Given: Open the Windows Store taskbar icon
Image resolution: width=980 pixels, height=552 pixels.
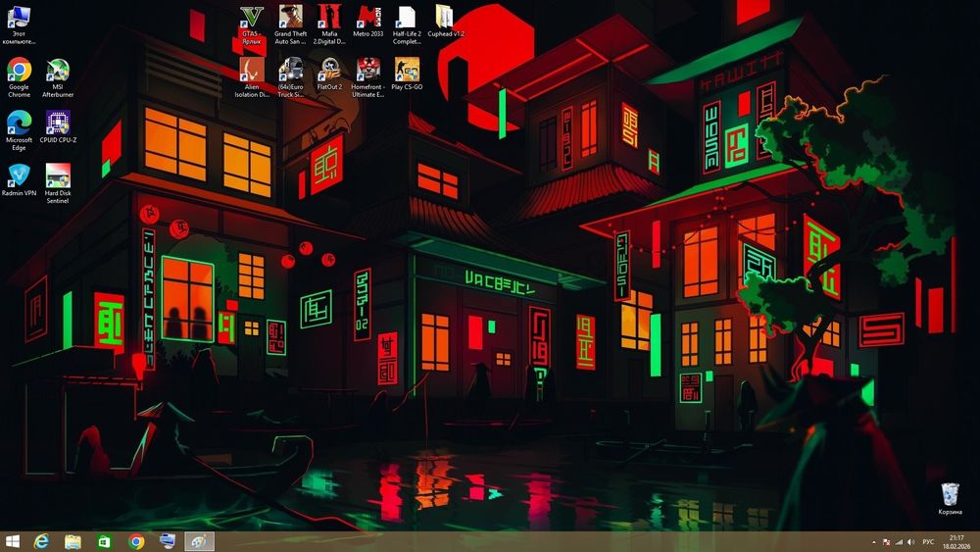Looking at the screenshot, I should [x=105, y=541].
